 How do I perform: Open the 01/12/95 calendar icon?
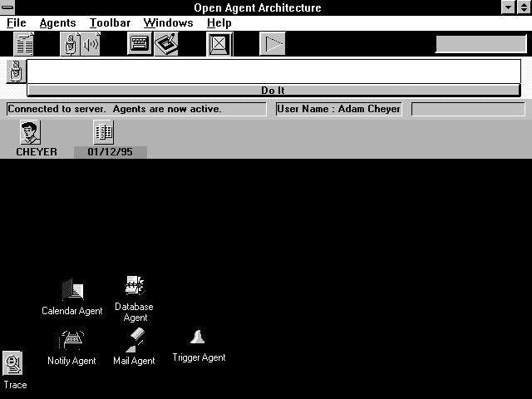click(x=103, y=132)
